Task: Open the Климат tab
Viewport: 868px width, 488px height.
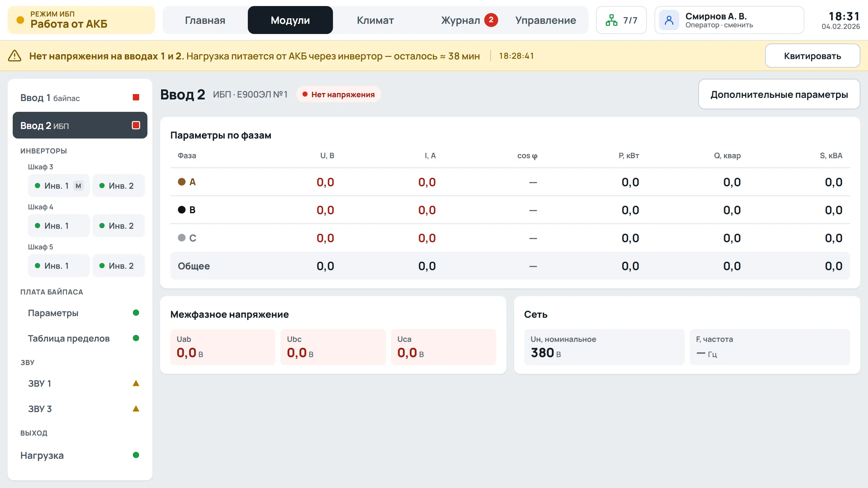Action: (x=375, y=20)
